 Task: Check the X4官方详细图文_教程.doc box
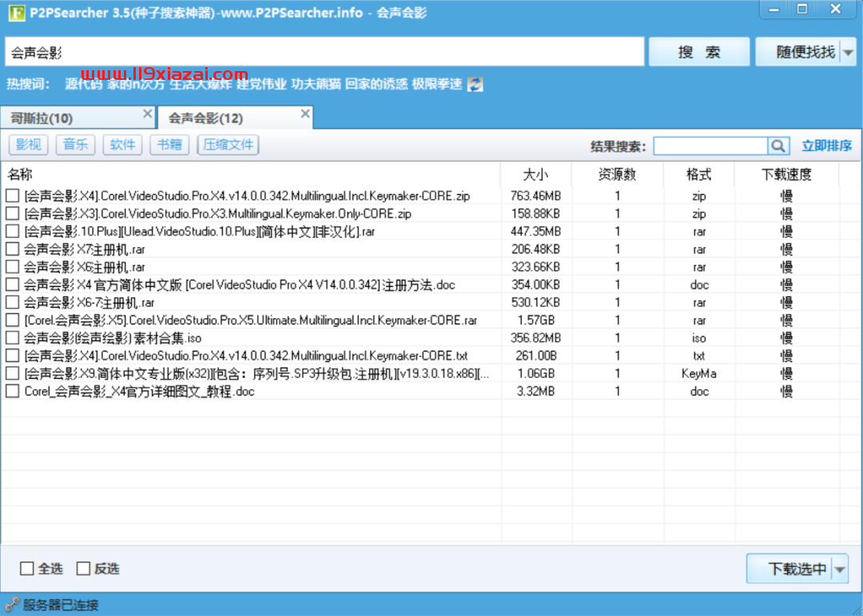click(x=13, y=391)
